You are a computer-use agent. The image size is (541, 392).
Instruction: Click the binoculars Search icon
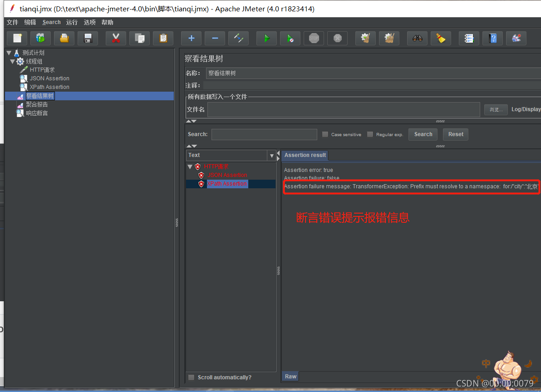click(418, 38)
